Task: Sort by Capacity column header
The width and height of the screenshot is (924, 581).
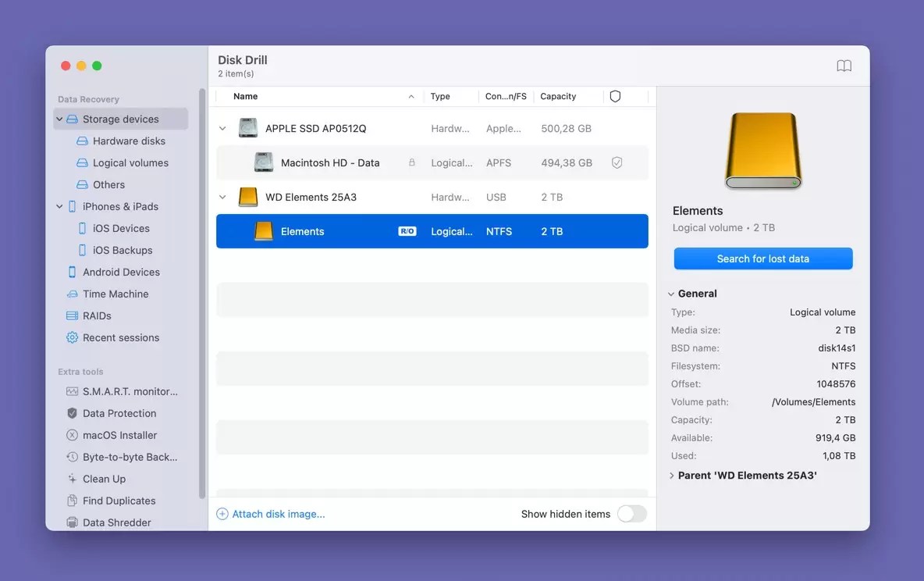Action: pos(558,96)
